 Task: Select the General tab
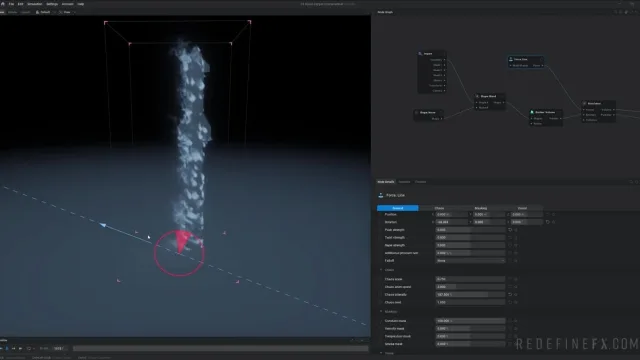pos(398,208)
